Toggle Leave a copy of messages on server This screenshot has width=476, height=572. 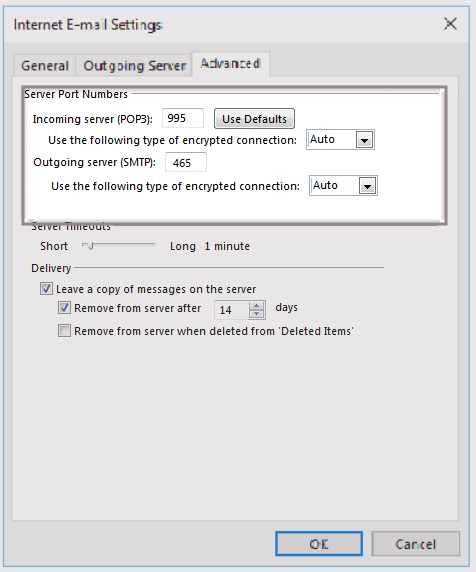[46, 289]
